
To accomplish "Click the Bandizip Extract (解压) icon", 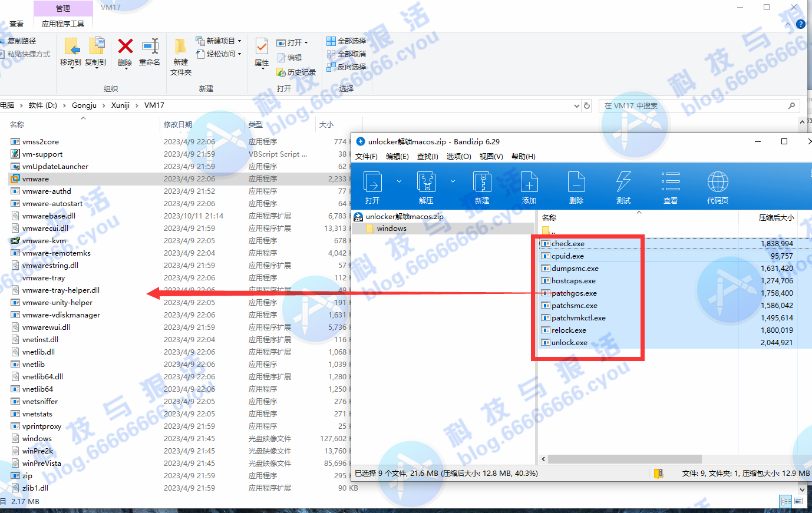I will [x=426, y=182].
